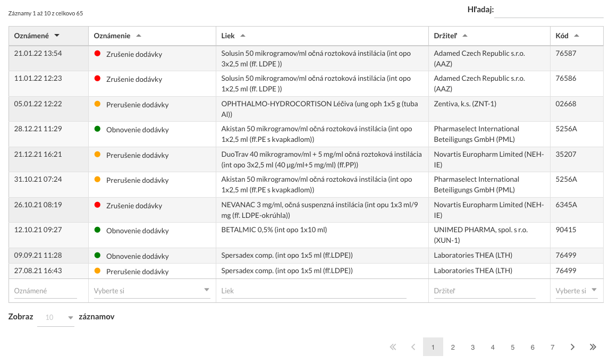The height and width of the screenshot is (364, 609).
Task: Click the Oznámené column header label
Action: [31, 36]
